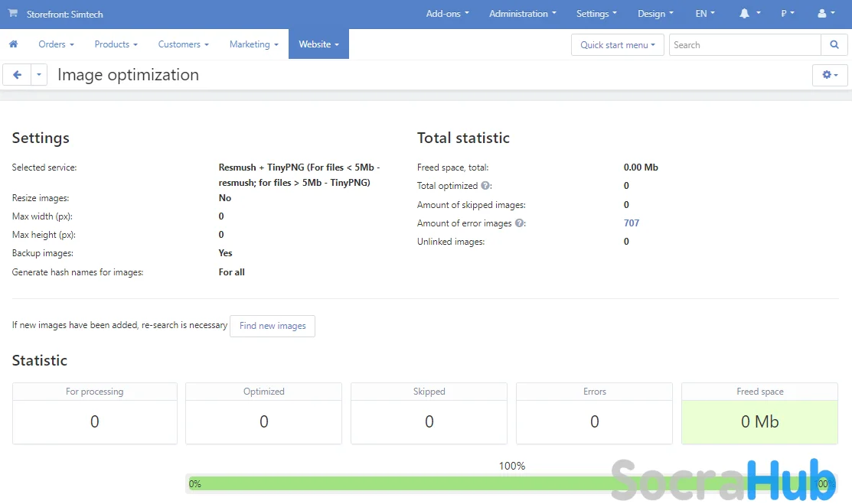Open the currency ₽ selector

point(788,14)
